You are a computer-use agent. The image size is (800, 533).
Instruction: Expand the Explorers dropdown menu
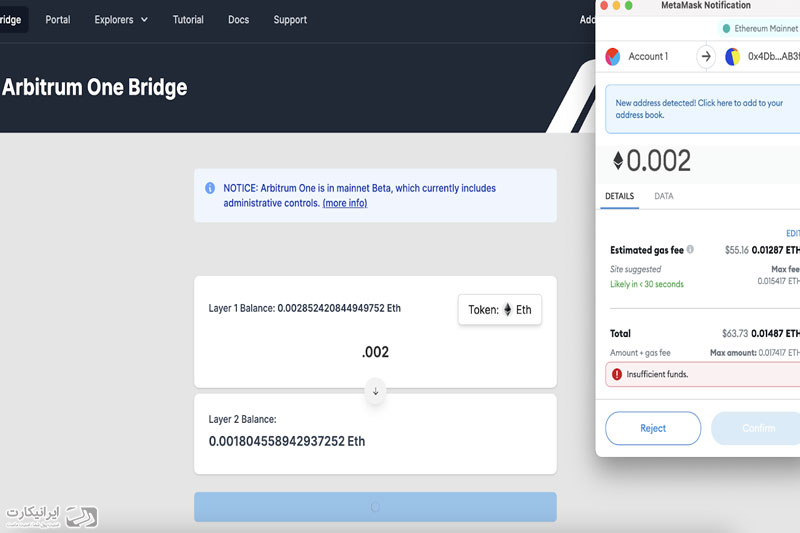coord(121,20)
